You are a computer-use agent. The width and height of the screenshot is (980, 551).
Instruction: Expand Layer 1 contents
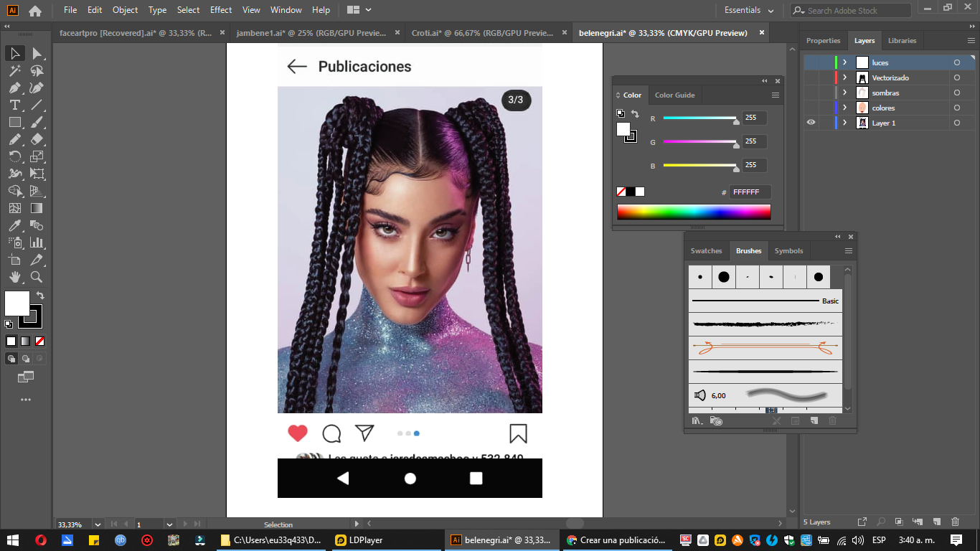844,123
